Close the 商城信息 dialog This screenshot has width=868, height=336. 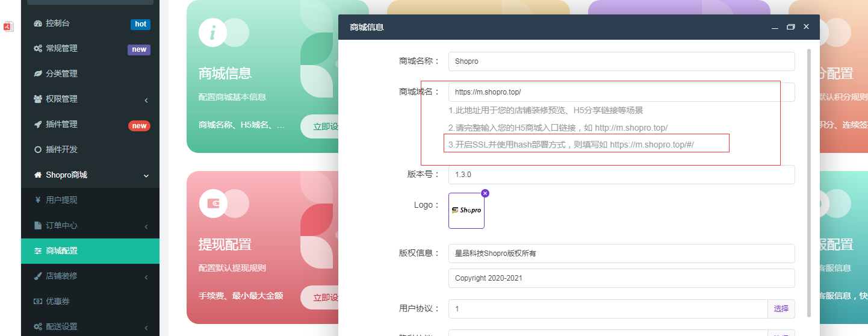pos(806,27)
